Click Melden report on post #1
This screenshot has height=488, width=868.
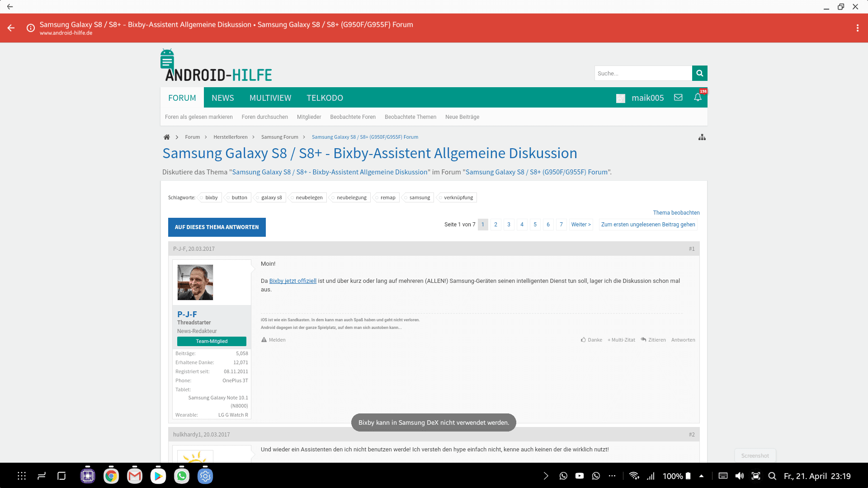point(274,340)
